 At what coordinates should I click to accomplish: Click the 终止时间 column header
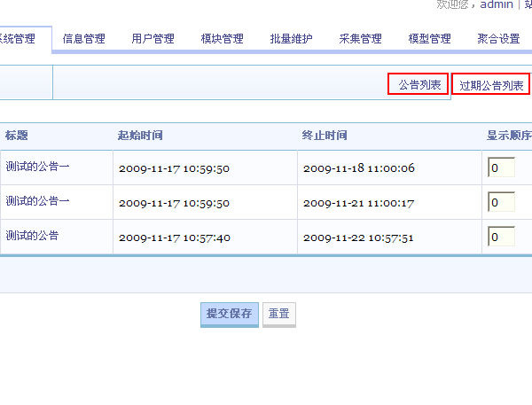tap(325, 136)
